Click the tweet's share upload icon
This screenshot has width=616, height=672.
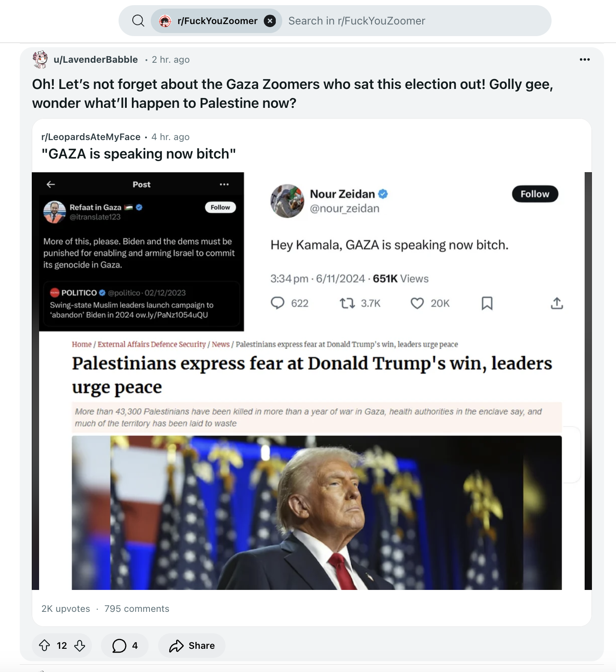point(557,303)
